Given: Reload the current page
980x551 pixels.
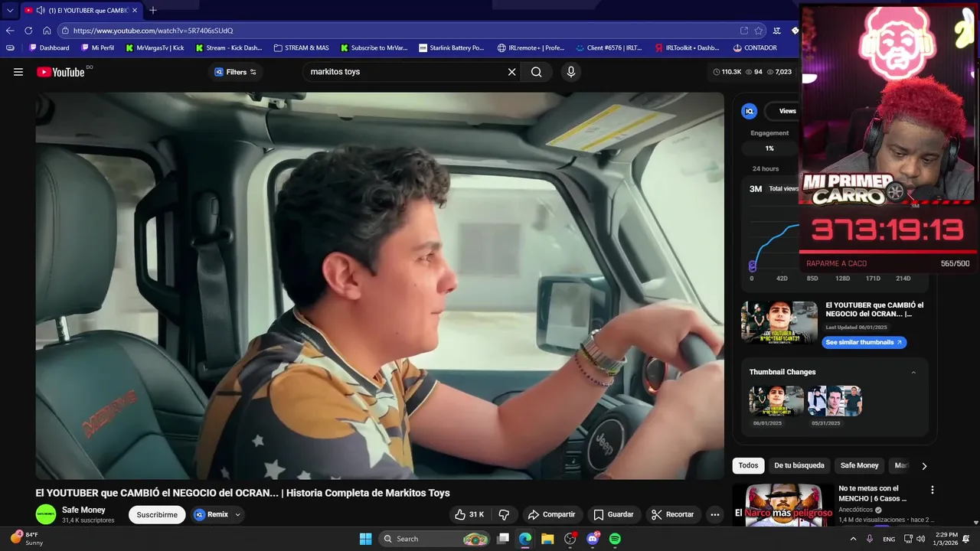Looking at the screenshot, I should (28, 31).
